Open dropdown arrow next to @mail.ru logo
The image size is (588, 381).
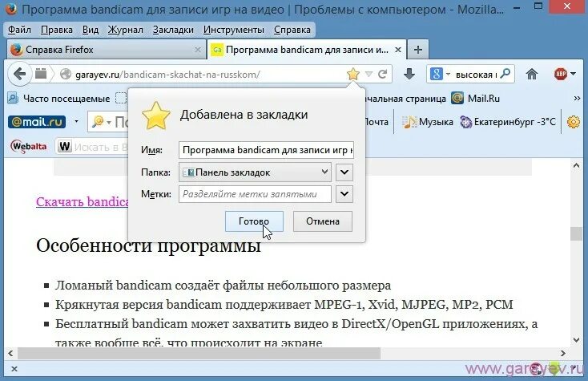point(76,122)
